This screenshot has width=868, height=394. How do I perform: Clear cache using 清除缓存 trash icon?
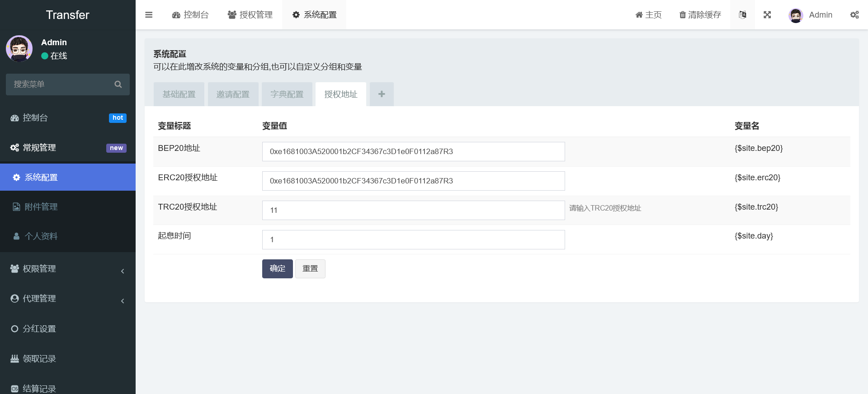point(700,15)
